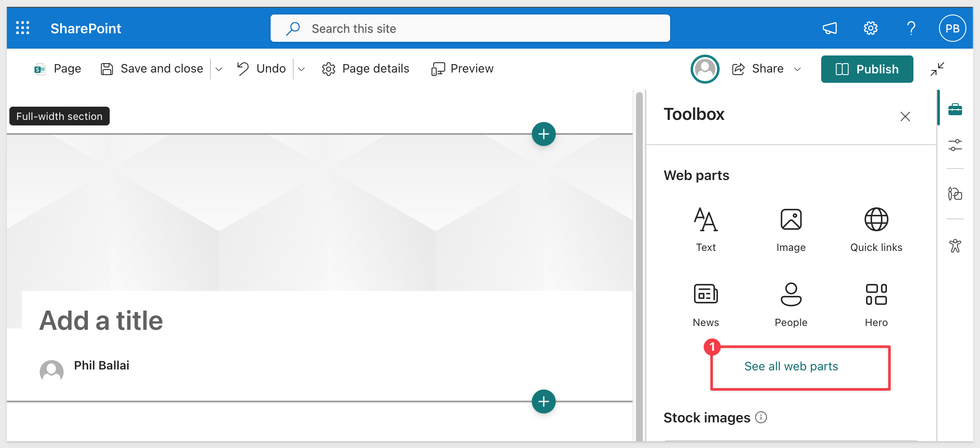
Task: Expand the Save and close dropdown arrow
Action: [x=219, y=69]
